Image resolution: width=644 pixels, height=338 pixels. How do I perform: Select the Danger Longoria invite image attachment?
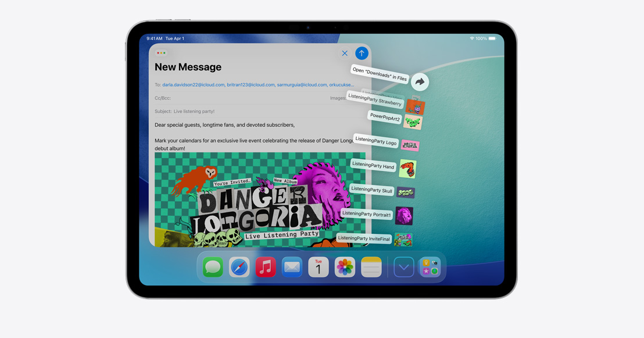click(260, 200)
